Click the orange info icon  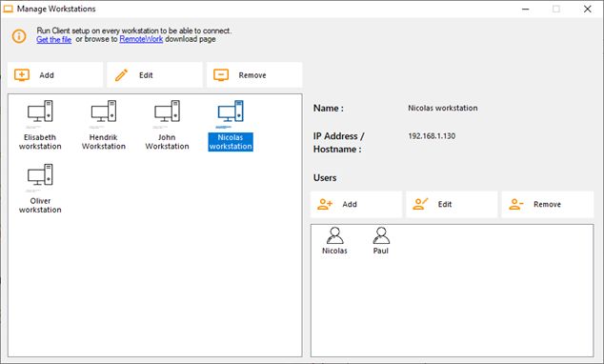[19, 36]
